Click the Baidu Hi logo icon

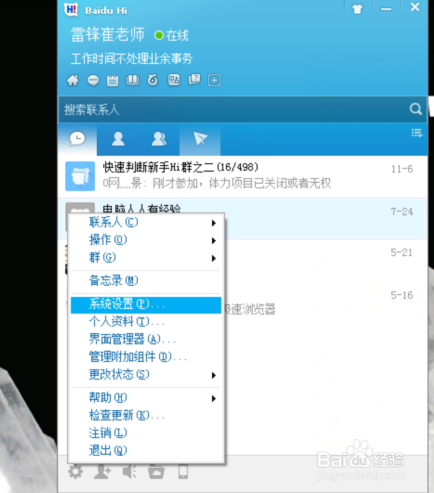[71, 9]
